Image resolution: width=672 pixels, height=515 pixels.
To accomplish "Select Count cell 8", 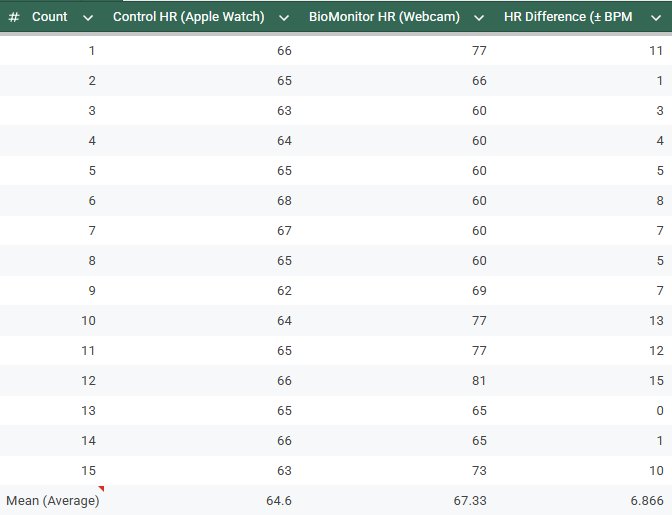I will [x=92, y=260].
